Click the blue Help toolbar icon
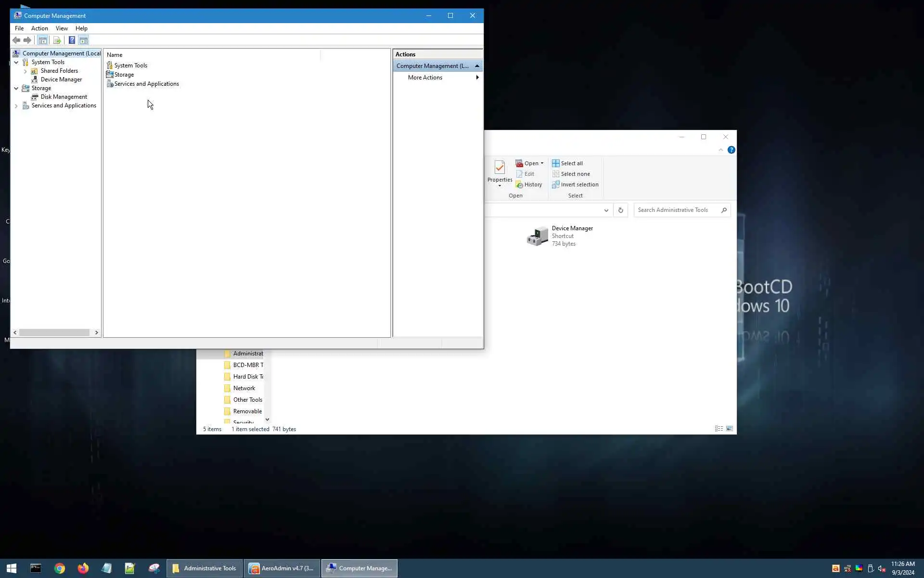The image size is (924, 578). (72, 40)
